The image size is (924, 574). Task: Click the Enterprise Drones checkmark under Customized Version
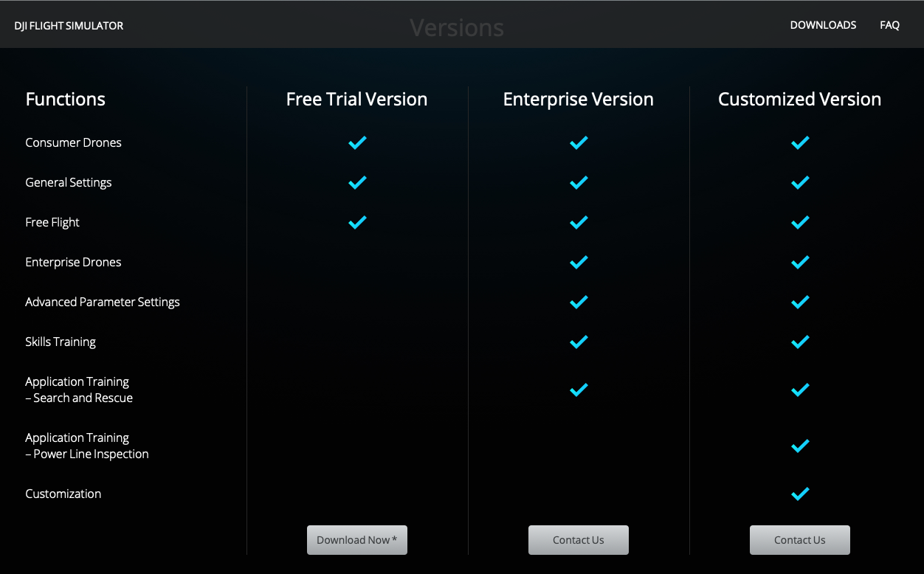(800, 262)
